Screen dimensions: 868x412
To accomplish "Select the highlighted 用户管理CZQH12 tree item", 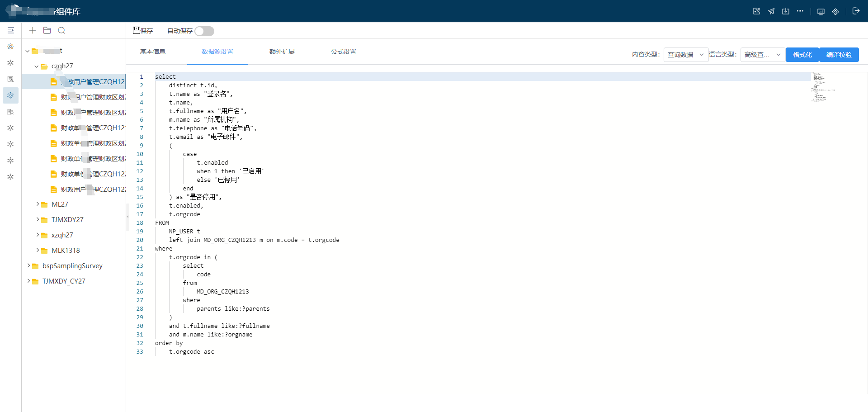I will click(x=74, y=82).
